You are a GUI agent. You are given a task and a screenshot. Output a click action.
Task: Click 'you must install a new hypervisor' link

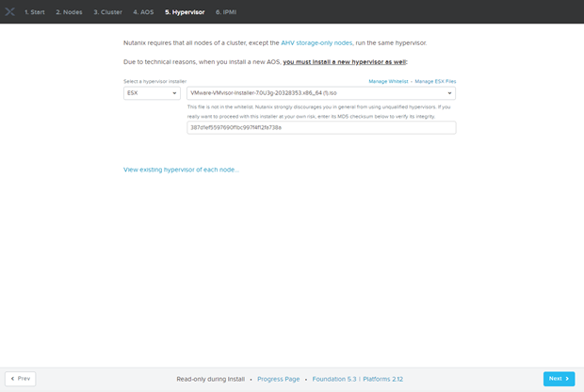pyautogui.click(x=343, y=61)
